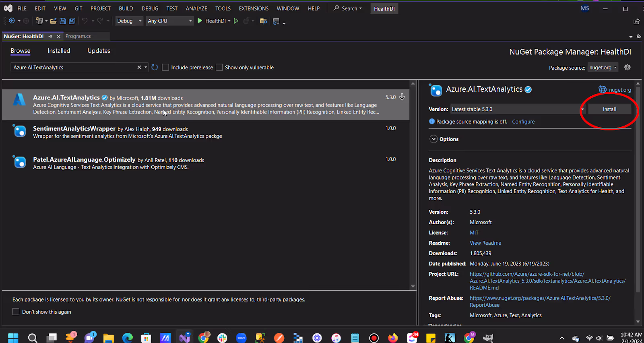Open the EXTENSIONS menu
The width and height of the screenshot is (644, 343).
(x=254, y=8)
